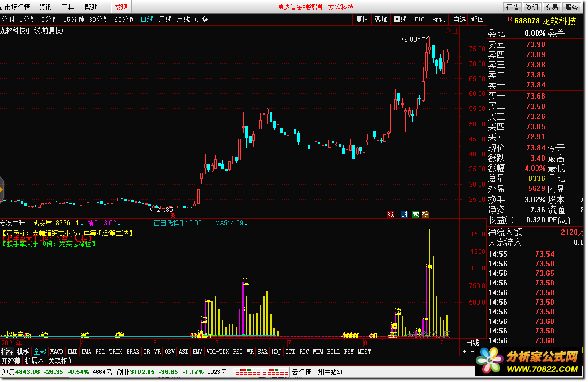The image size is (588, 382).
Task: Open the 画线 drawing tools
Action: 400,20
